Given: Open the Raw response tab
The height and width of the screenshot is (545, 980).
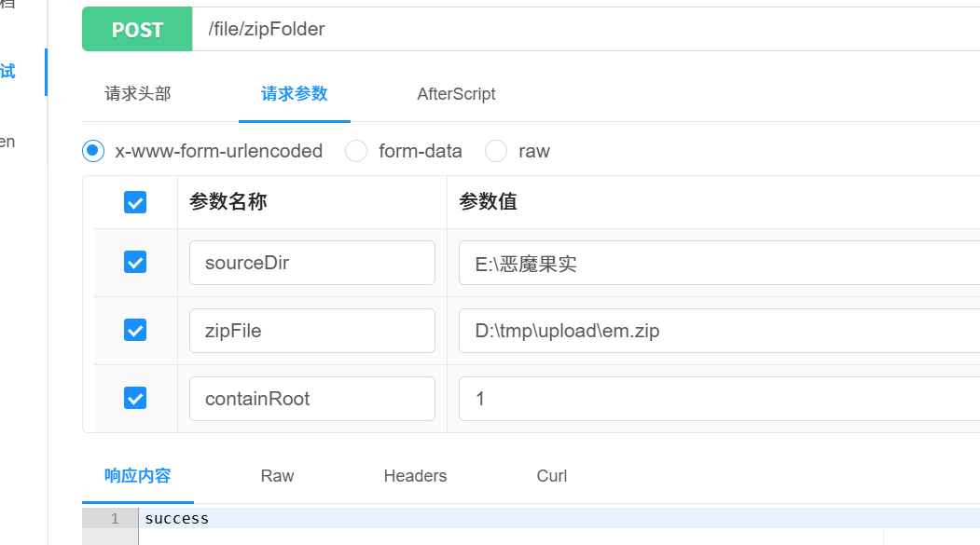Looking at the screenshot, I should click(x=277, y=476).
